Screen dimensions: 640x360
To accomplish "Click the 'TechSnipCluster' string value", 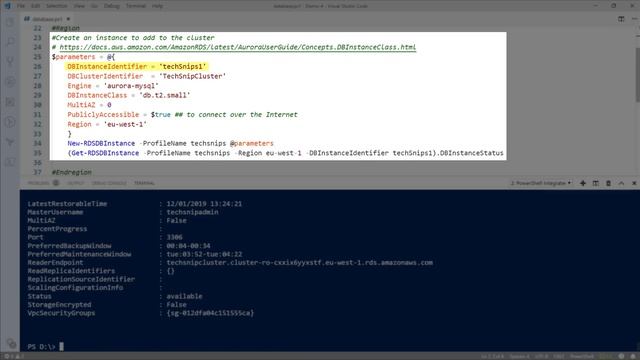I will click(192, 76).
